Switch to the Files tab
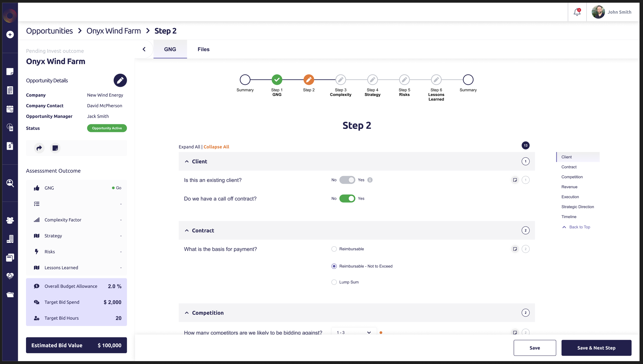This screenshot has width=643, height=364. click(x=203, y=49)
